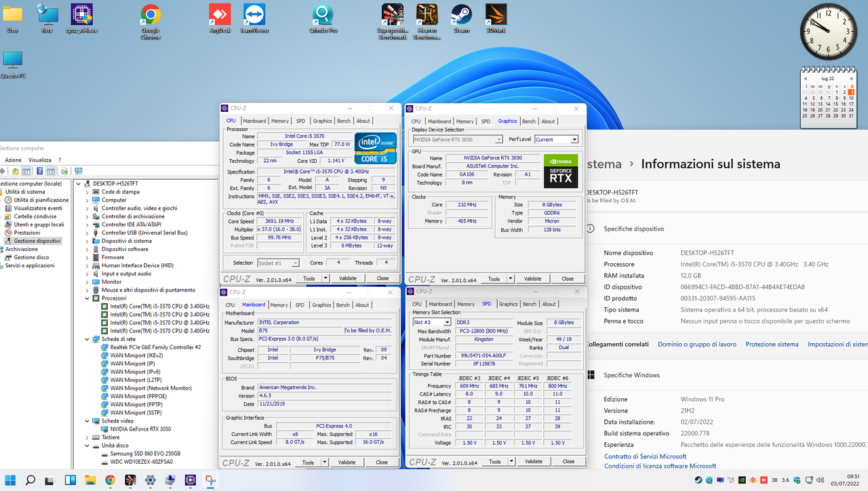Launch QFinder Pro from the desktop
868x491 pixels.
(323, 18)
